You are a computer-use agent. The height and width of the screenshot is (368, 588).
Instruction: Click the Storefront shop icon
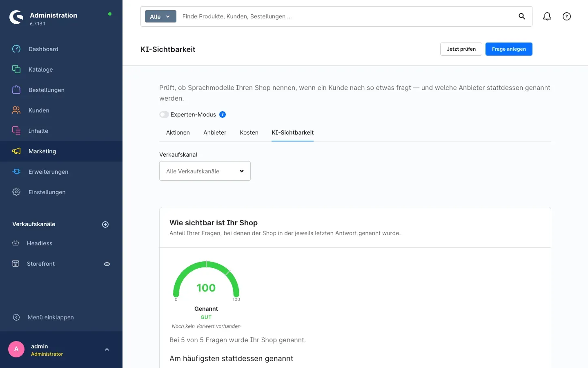click(x=16, y=264)
